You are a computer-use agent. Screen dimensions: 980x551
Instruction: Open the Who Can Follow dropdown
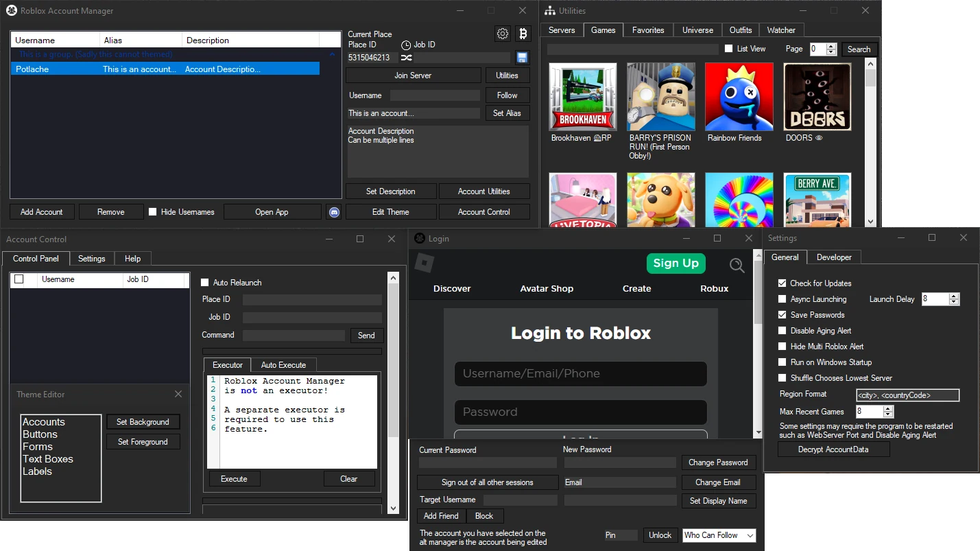click(x=719, y=535)
